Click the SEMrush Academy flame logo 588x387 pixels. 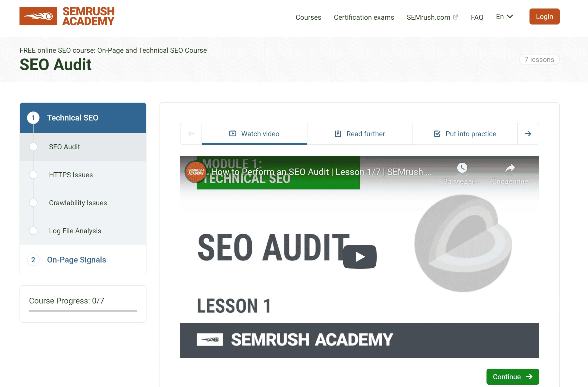coord(38,16)
